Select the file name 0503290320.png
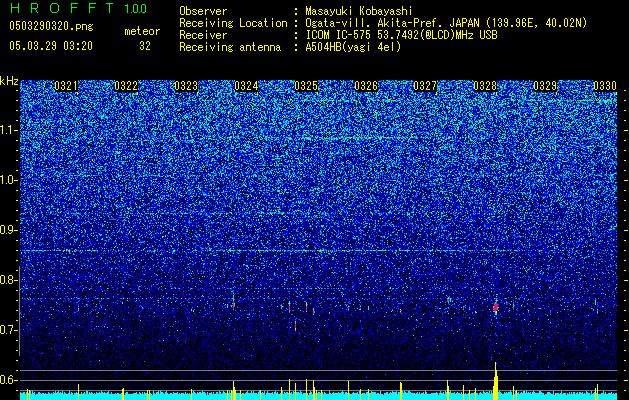The height and width of the screenshot is (400, 629). point(51,26)
